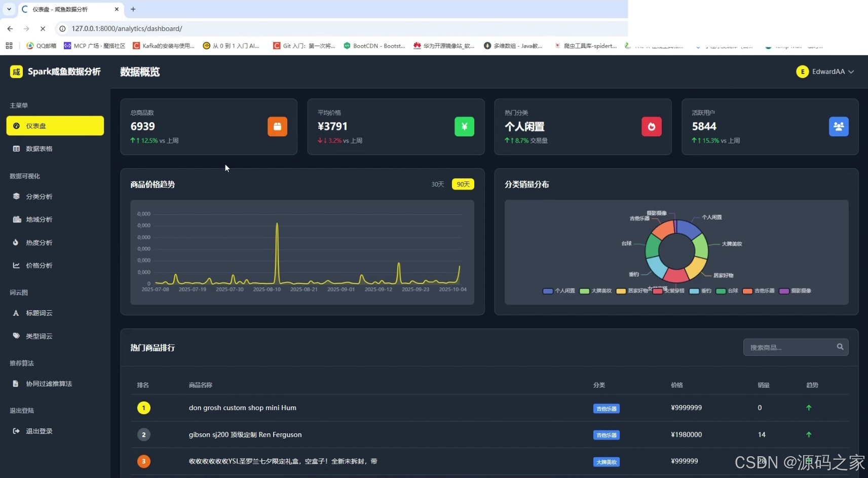The image size is (868, 478).
Task: Click the rank 3 orange badge
Action: (x=143, y=461)
